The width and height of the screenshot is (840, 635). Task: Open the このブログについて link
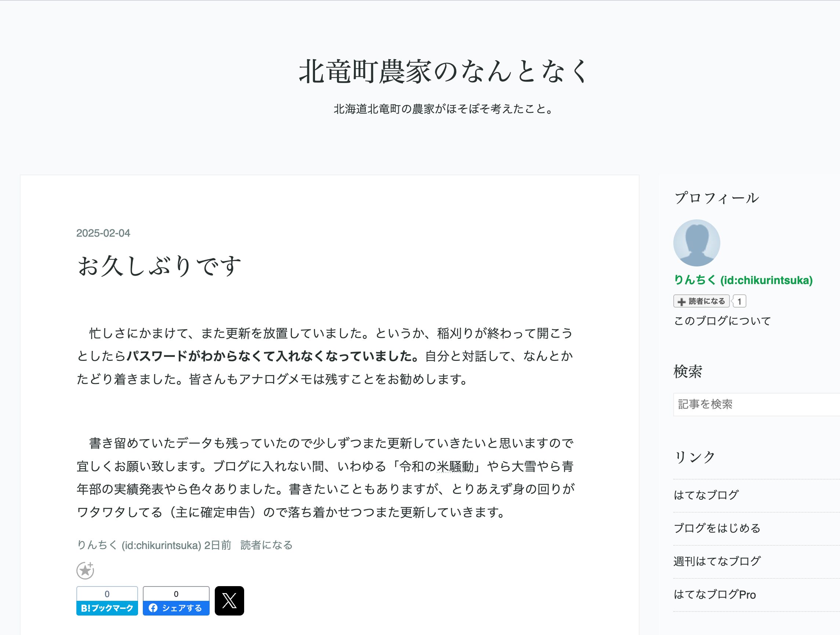coord(722,321)
